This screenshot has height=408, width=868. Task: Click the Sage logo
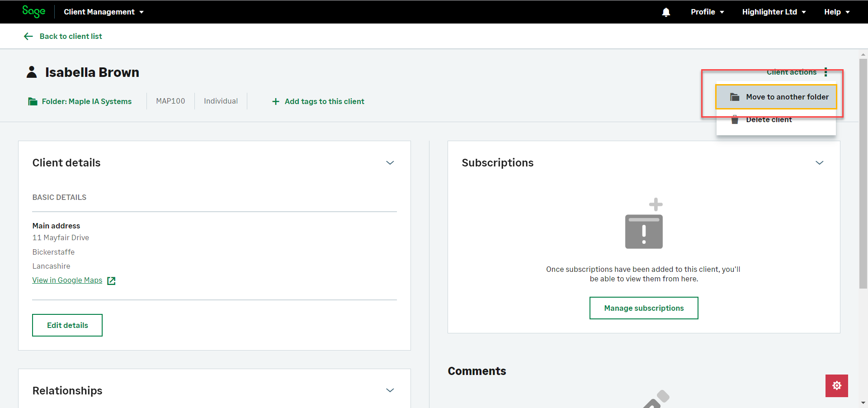click(x=34, y=11)
